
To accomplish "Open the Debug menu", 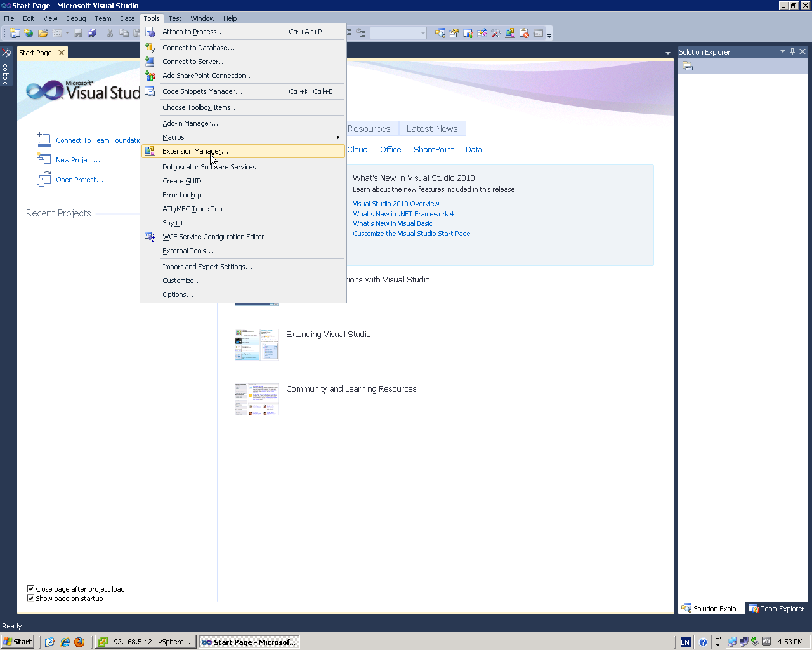I will point(76,18).
